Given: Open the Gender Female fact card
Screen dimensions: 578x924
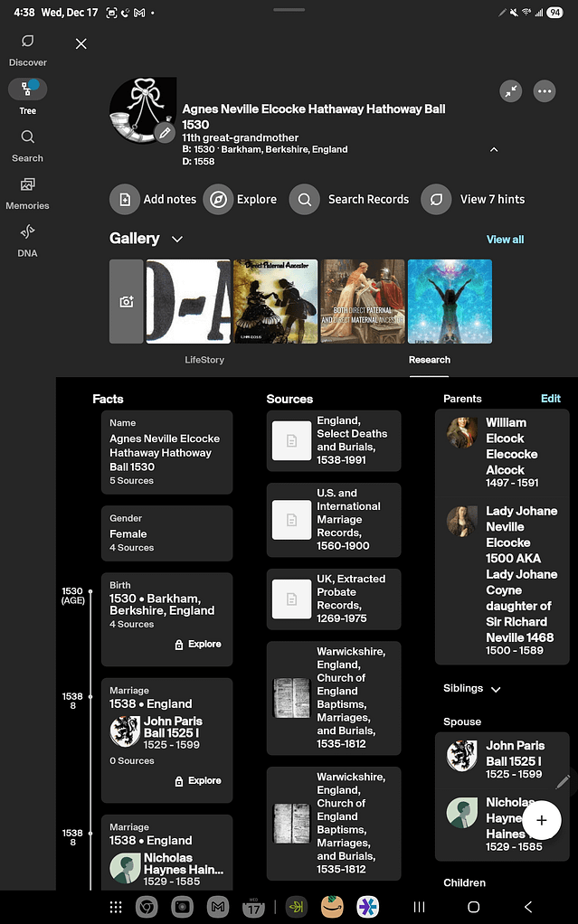Looking at the screenshot, I should point(167,533).
